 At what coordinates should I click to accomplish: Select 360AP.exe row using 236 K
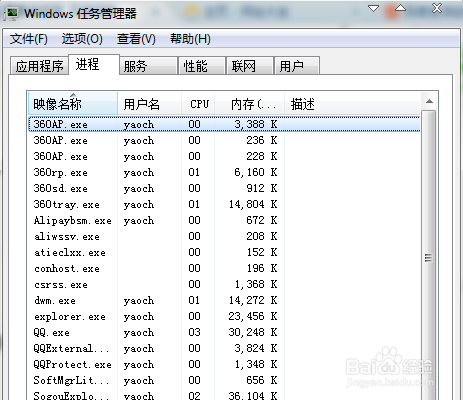pos(224,140)
